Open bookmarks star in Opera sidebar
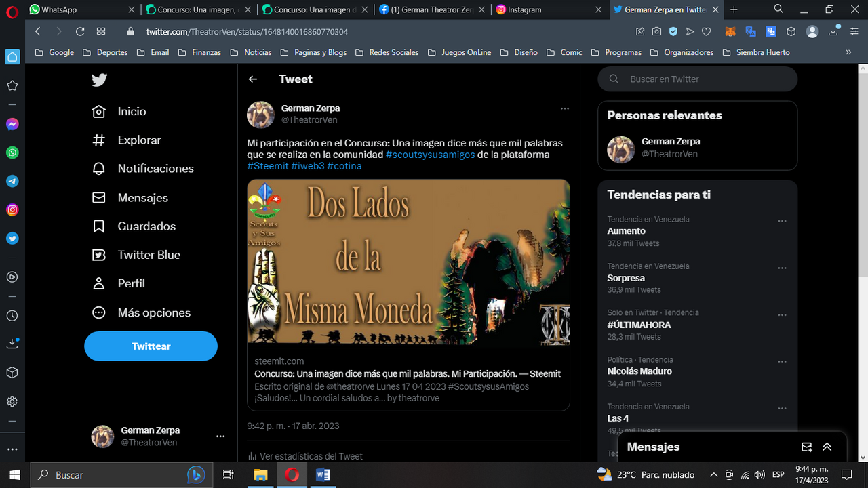Image resolution: width=868 pixels, height=488 pixels. click(x=12, y=85)
